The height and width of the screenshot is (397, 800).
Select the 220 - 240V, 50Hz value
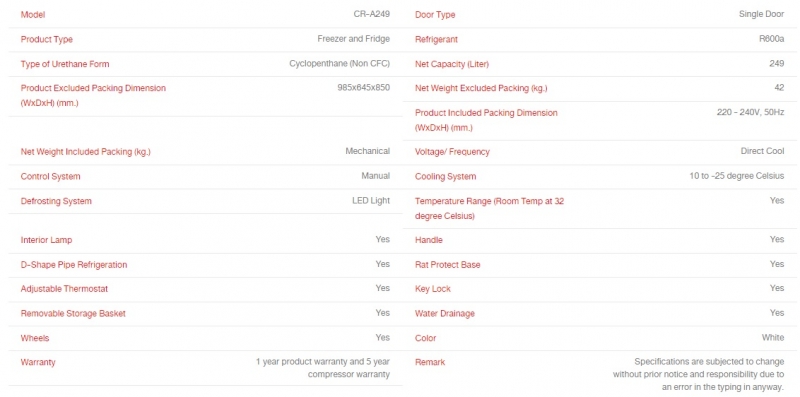751,112
